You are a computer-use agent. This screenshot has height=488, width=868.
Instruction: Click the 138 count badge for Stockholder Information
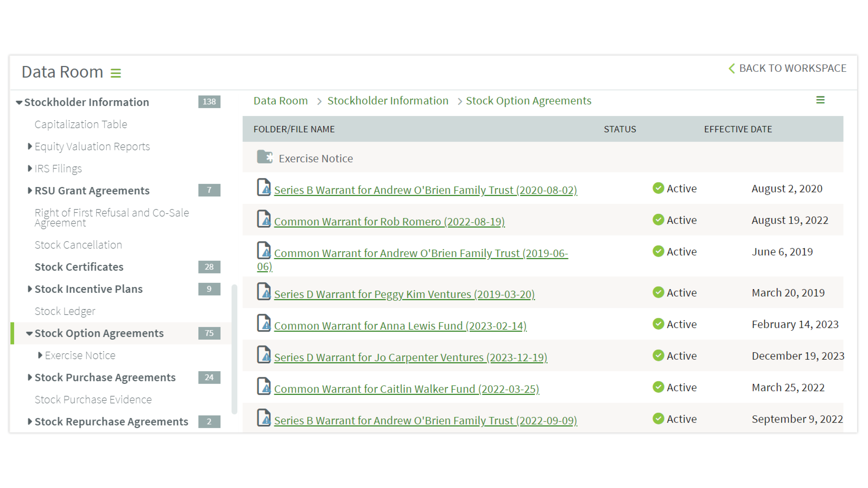pos(209,102)
